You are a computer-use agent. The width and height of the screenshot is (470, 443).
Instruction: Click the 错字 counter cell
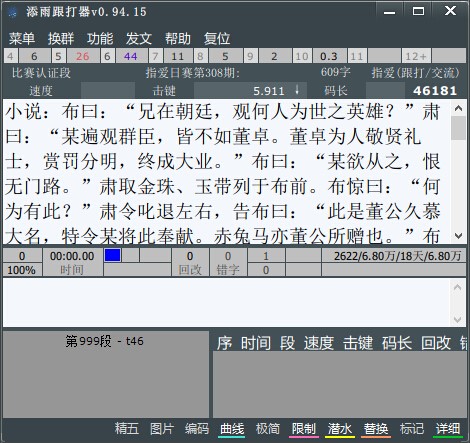coord(228,263)
